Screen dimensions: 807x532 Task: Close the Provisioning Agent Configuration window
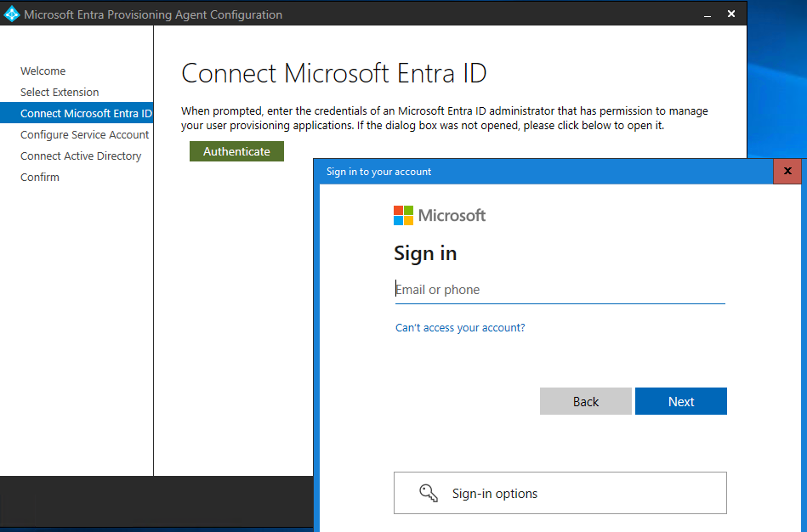(731, 14)
